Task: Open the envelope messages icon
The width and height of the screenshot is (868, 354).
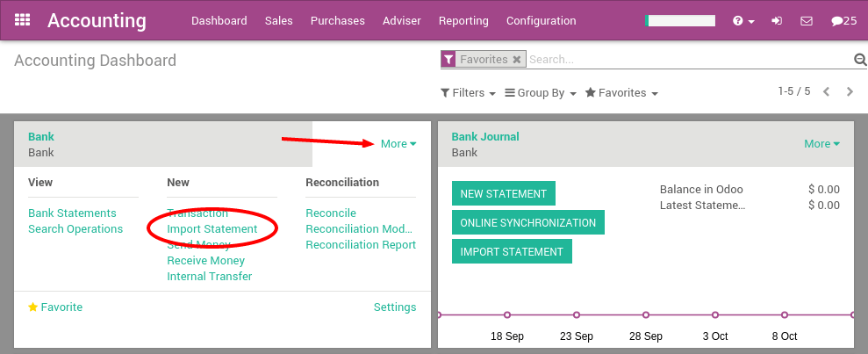Action: (807, 20)
